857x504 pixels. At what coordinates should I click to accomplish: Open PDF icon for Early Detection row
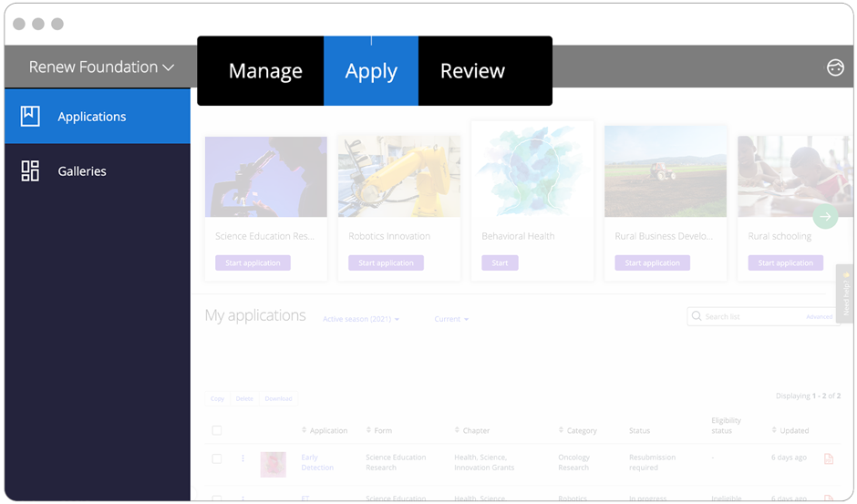click(828, 458)
